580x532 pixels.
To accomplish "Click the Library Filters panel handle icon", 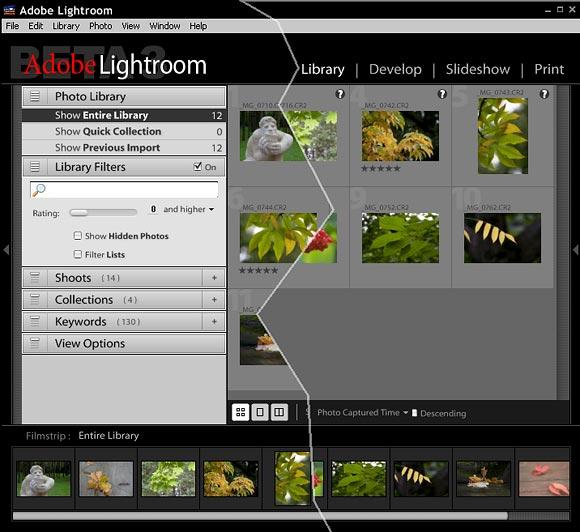I will point(35,167).
